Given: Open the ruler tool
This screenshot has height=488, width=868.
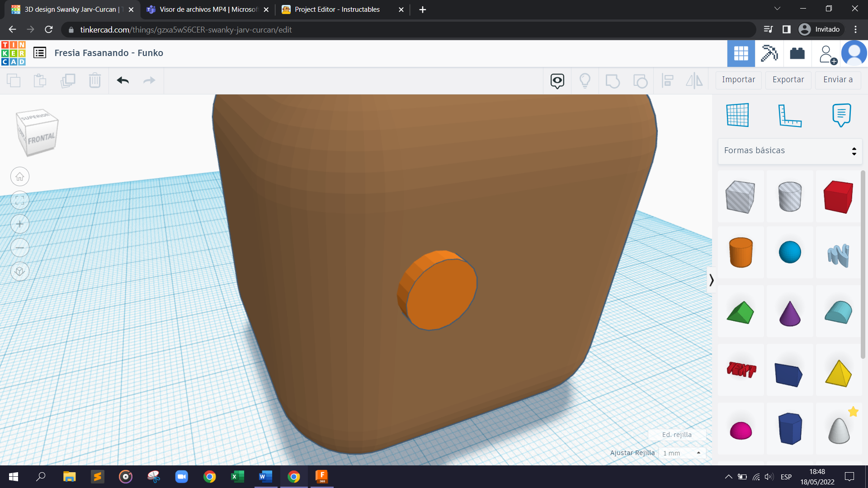Looking at the screenshot, I should [789, 115].
